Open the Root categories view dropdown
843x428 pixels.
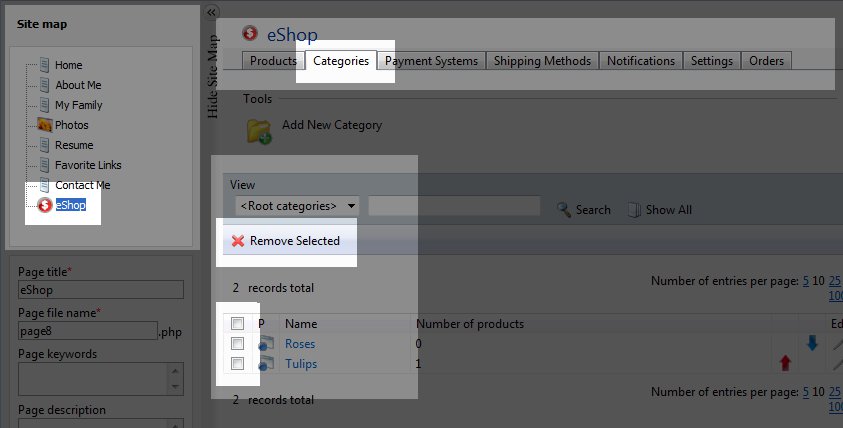click(296, 206)
